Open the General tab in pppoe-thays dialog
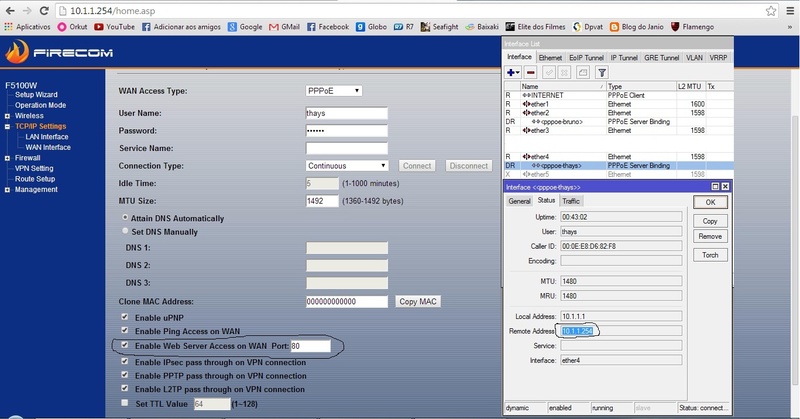The height and width of the screenshot is (419, 800). 519,201
